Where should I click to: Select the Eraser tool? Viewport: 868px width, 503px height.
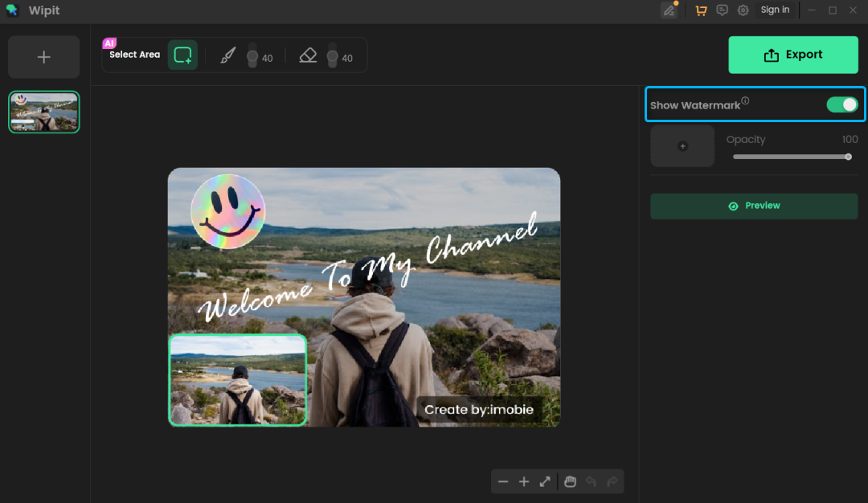pos(308,55)
